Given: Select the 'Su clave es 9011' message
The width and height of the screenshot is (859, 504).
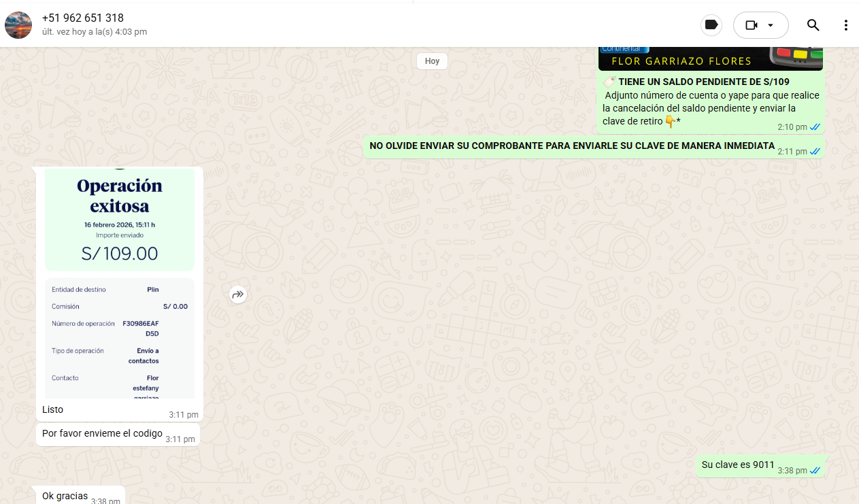Looking at the screenshot, I should click(x=738, y=465).
